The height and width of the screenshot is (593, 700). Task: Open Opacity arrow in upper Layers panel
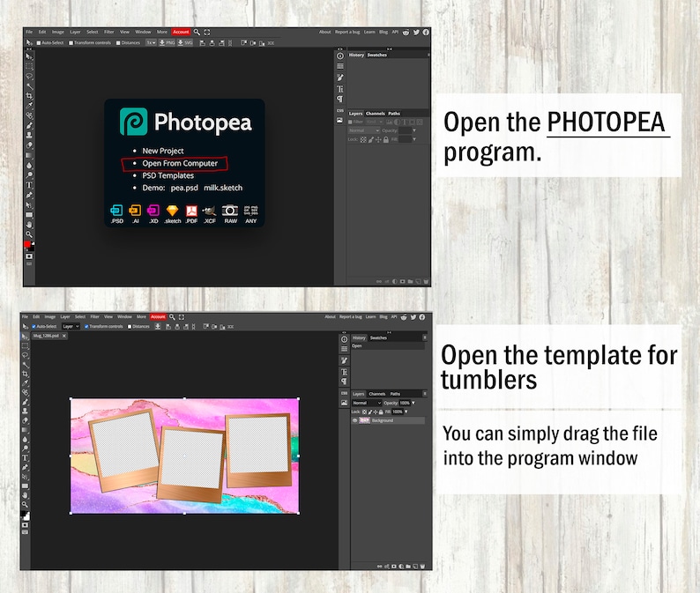[x=414, y=130]
